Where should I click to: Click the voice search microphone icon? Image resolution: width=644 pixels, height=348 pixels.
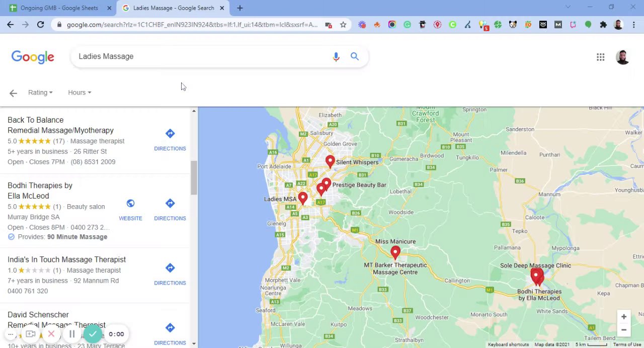(336, 57)
